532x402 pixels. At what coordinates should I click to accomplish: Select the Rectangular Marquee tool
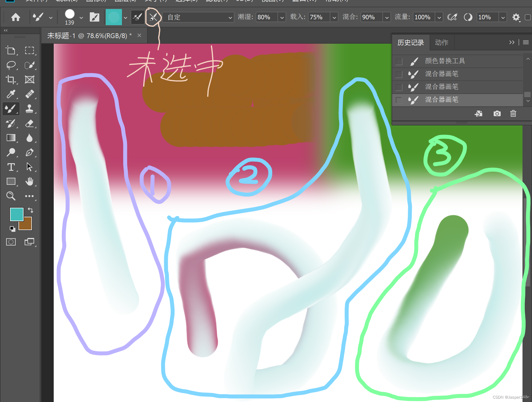[x=29, y=51]
